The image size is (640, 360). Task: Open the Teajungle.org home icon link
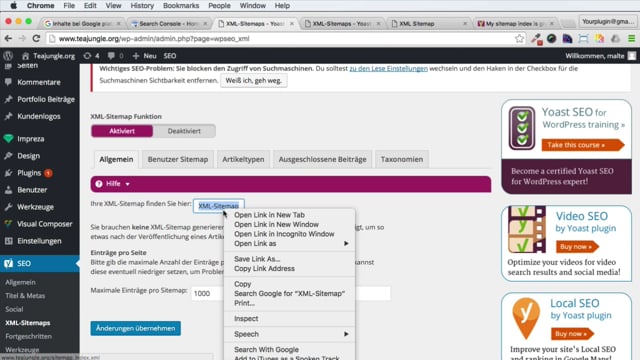25,56
